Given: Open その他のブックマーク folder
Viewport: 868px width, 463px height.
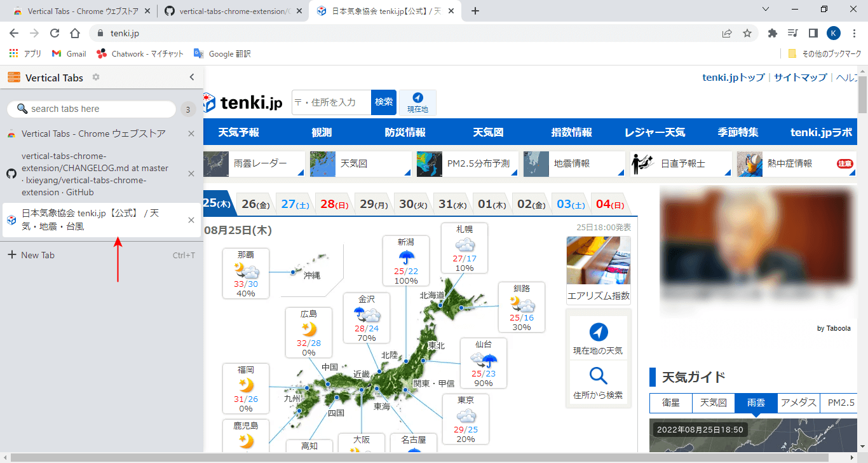Looking at the screenshot, I should tap(824, 54).
